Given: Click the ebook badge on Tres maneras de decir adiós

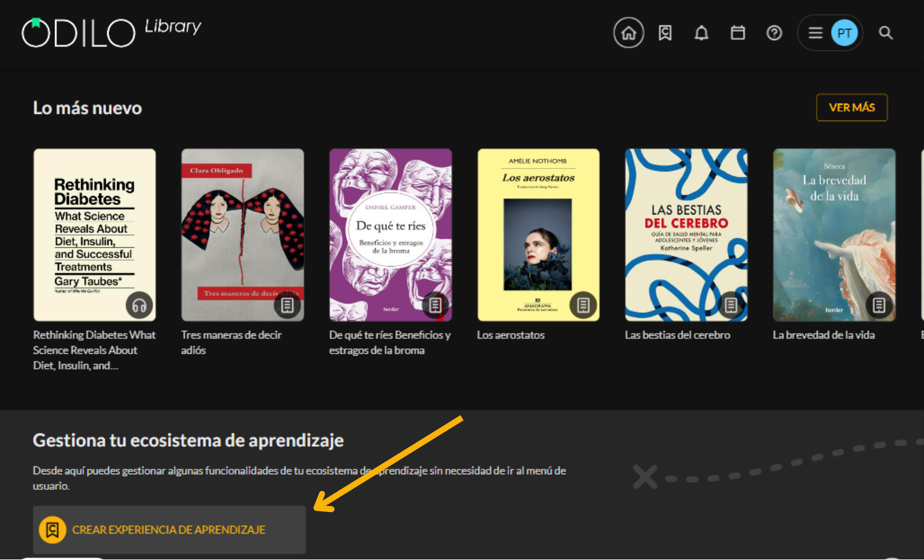Looking at the screenshot, I should (287, 306).
